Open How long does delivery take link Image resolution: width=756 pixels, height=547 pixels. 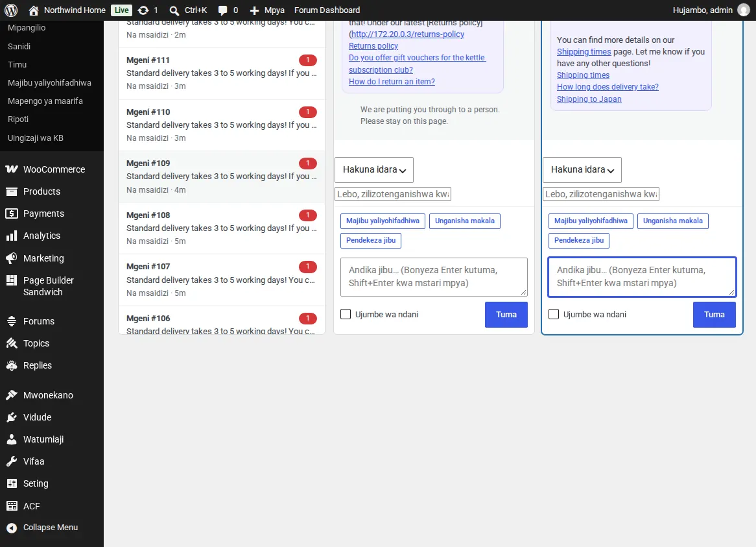point(608,87)
